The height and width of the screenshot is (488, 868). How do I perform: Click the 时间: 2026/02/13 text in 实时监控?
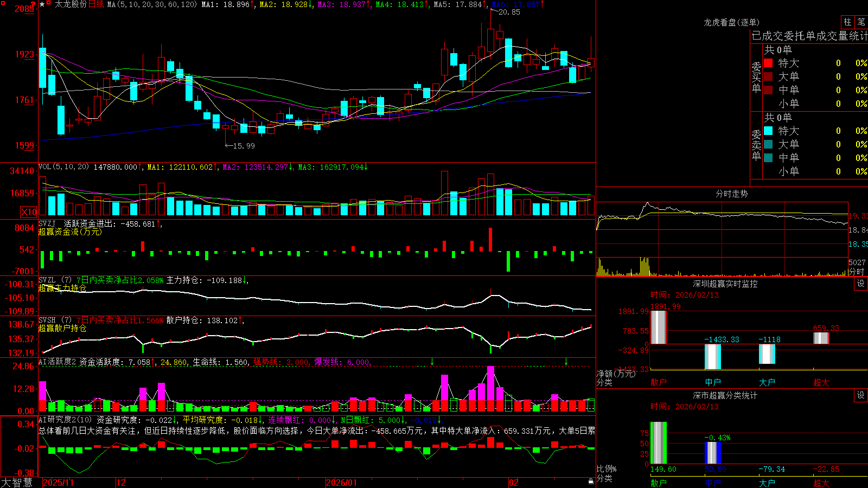click(685, 295)
